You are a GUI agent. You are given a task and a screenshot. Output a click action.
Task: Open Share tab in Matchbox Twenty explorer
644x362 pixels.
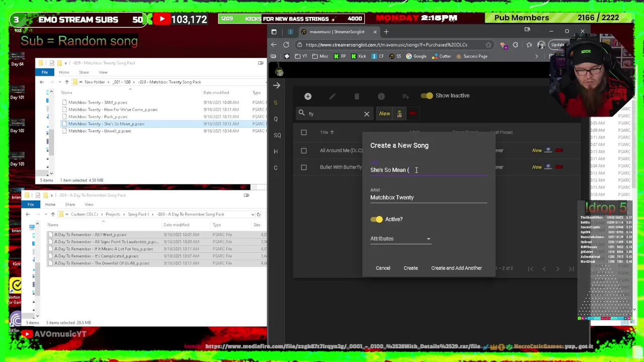(x=84, y=72)
